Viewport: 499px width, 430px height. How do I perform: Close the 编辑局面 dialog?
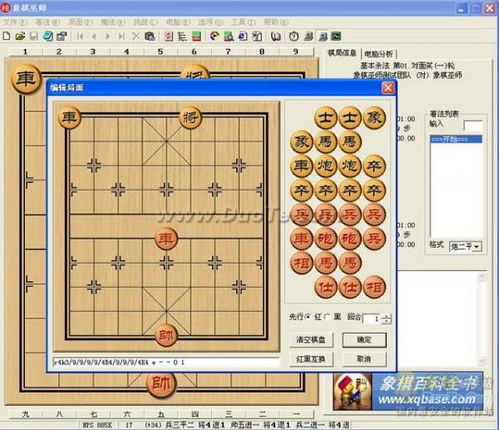tap(388, 88)
